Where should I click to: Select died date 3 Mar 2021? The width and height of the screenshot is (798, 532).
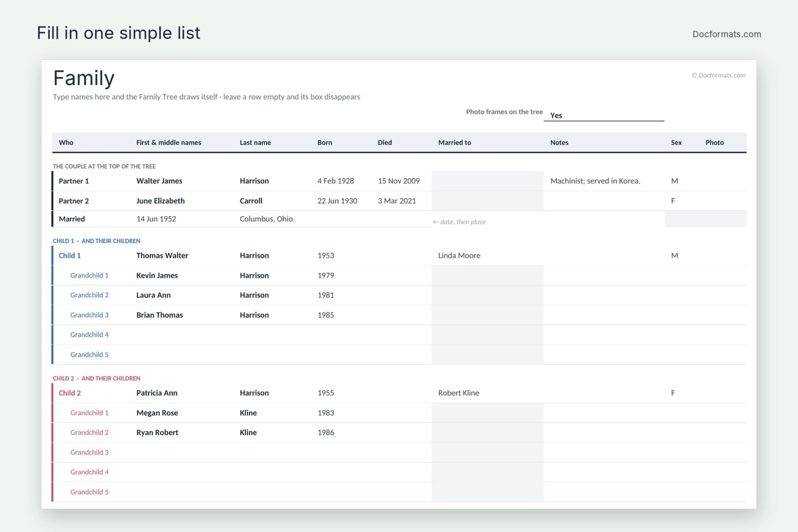(397, 201)
